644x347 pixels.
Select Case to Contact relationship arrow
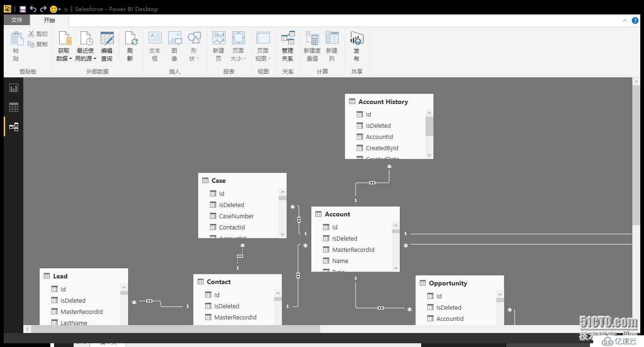240,256
